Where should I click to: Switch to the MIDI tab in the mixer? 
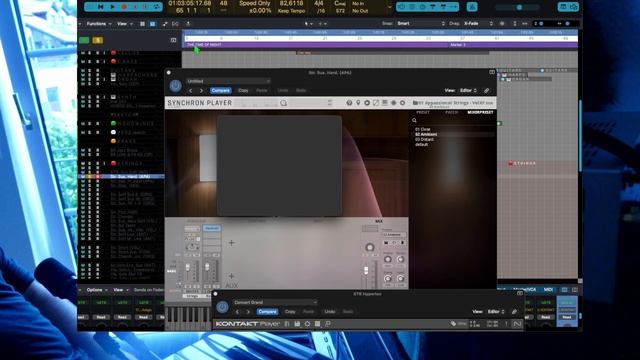(548, 290)
